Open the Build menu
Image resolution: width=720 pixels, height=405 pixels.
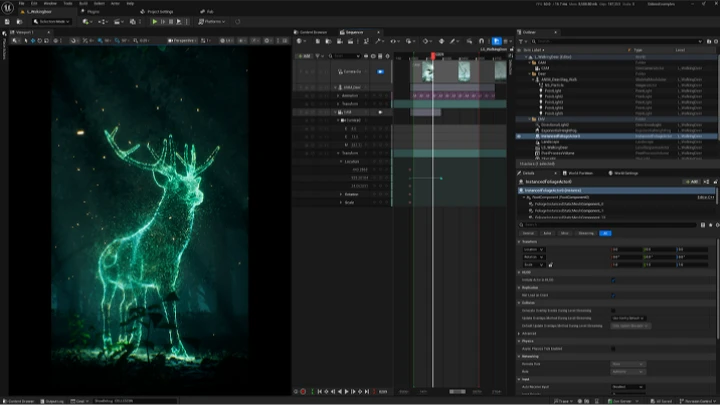point(83,3)
